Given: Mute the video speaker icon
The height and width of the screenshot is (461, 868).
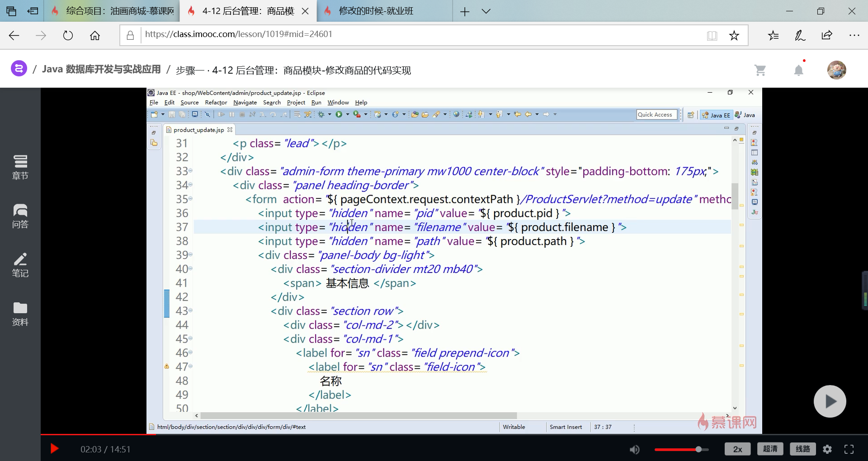Looking at the screenshot, I should (635, 449).
